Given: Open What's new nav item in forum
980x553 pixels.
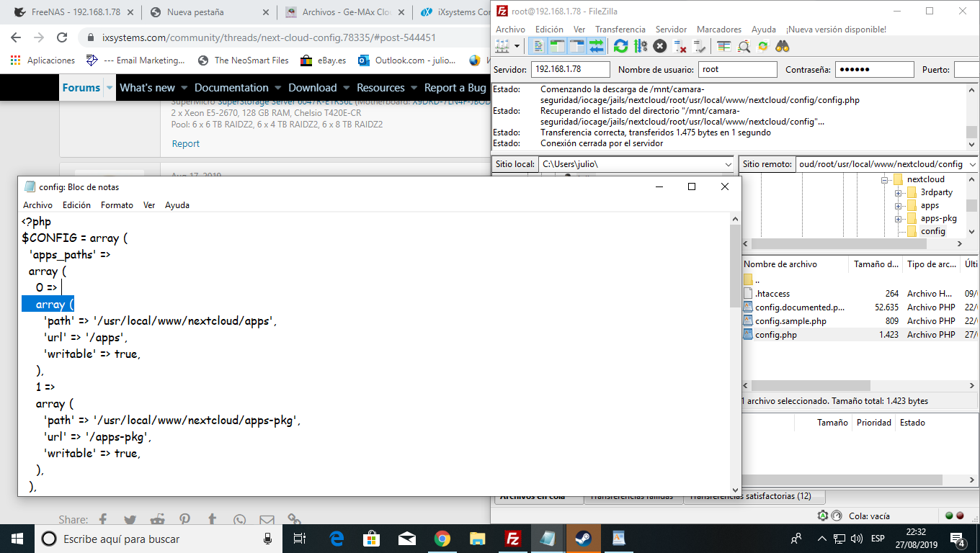Looking at the screenshot, I should tap(148, 88).
